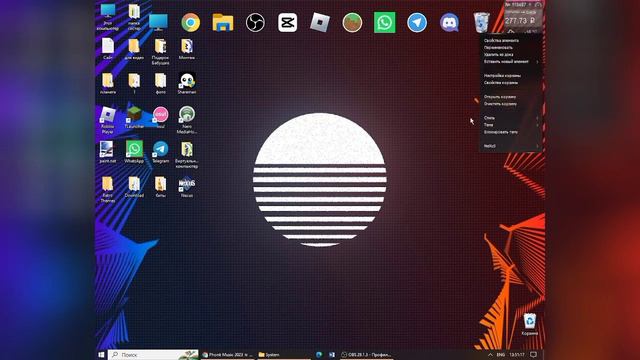This screenshot has height=360, width=640.
Task: Select the Nexus desktop shortcut
Action: tap(187, 187)
